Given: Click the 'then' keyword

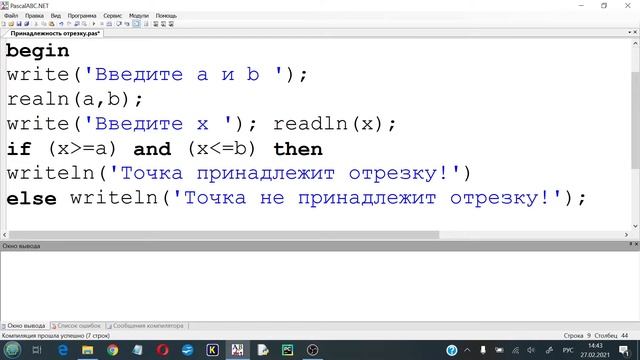Looking at the screenshot, I should pyautogui.click(x=298, y=149).
